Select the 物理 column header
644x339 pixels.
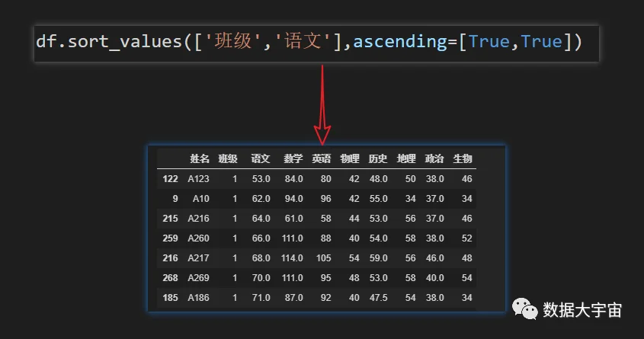[x=350, y=158]
